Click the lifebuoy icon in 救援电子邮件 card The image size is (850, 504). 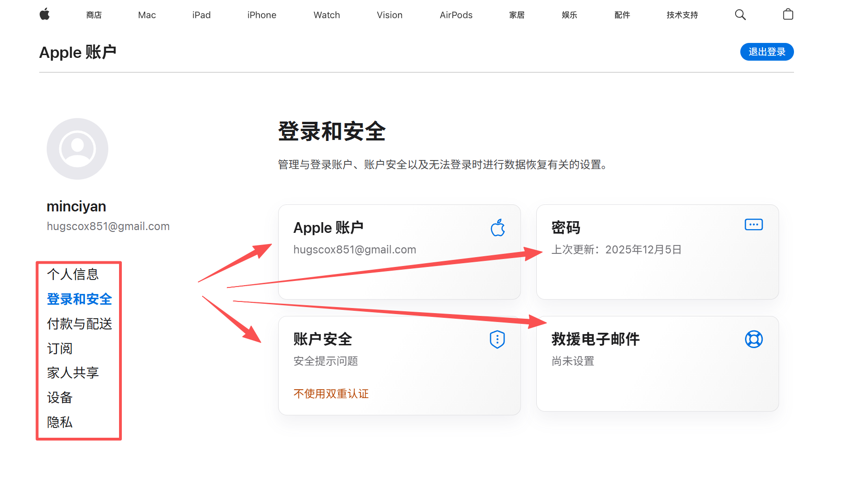(753, 339)
